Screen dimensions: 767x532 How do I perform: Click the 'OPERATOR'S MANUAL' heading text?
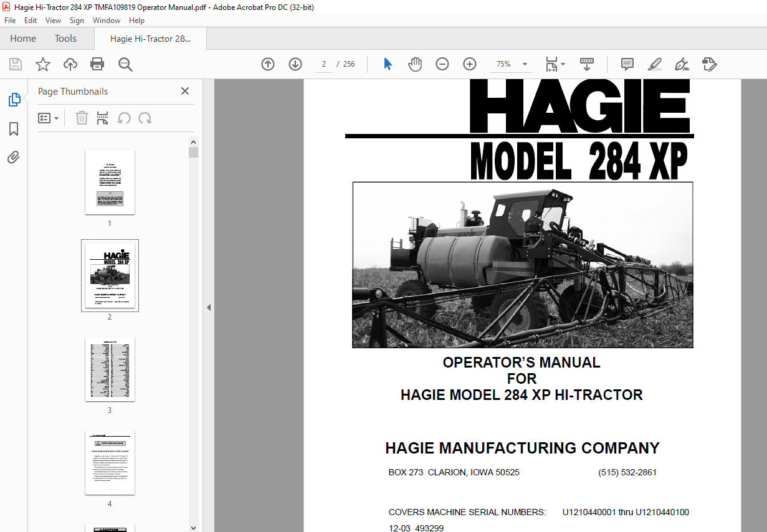(522, 363)
